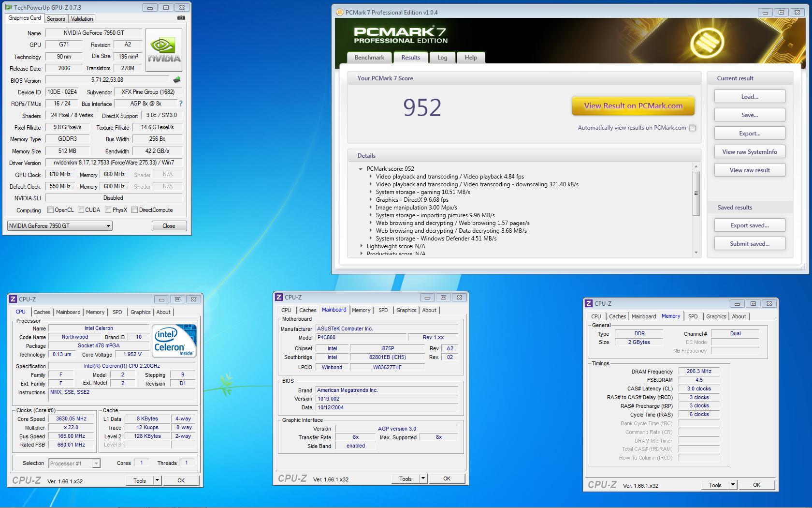
Task: Open About tab in CPU-Z CPU window
Action: pos(163,312)
